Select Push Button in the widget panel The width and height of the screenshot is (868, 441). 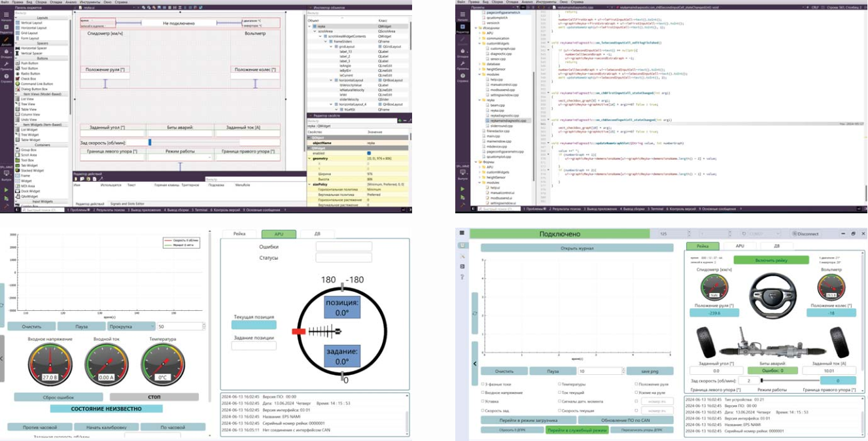[29, 63]
